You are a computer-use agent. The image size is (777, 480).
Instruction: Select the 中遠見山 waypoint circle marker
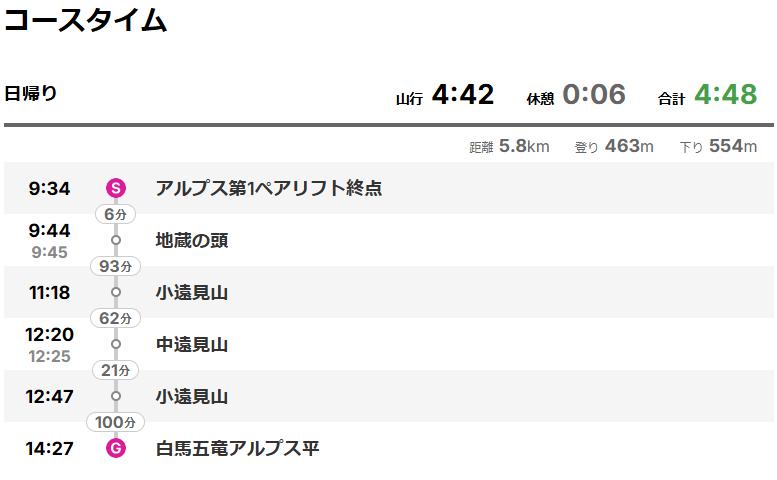click(115, 344)
